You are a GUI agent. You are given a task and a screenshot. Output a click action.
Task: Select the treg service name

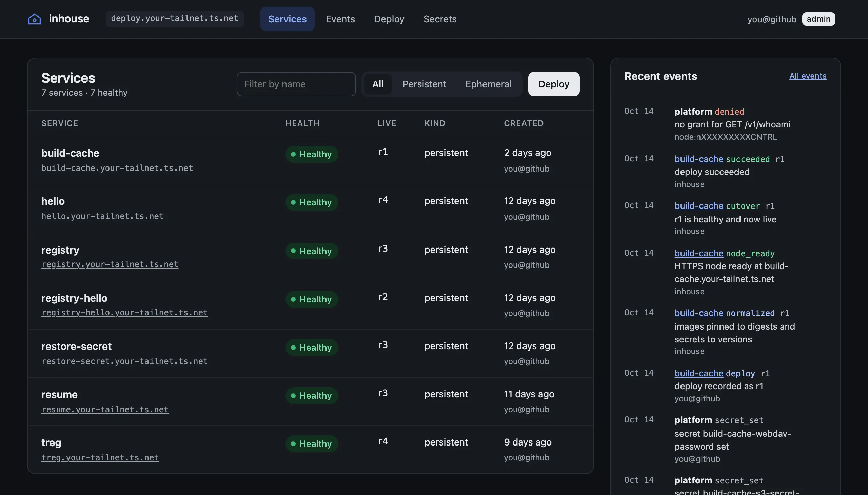51,443
